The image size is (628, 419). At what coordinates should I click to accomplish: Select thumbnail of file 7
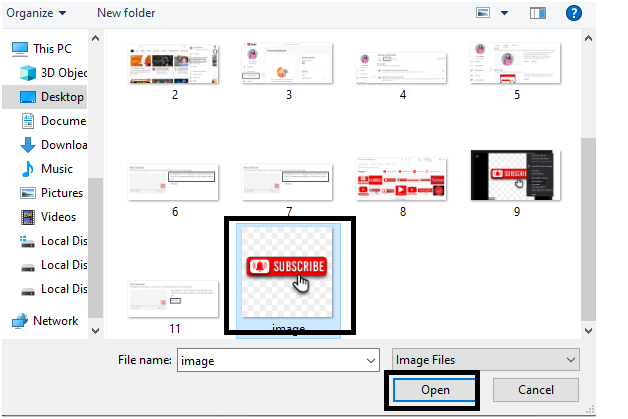287,182
